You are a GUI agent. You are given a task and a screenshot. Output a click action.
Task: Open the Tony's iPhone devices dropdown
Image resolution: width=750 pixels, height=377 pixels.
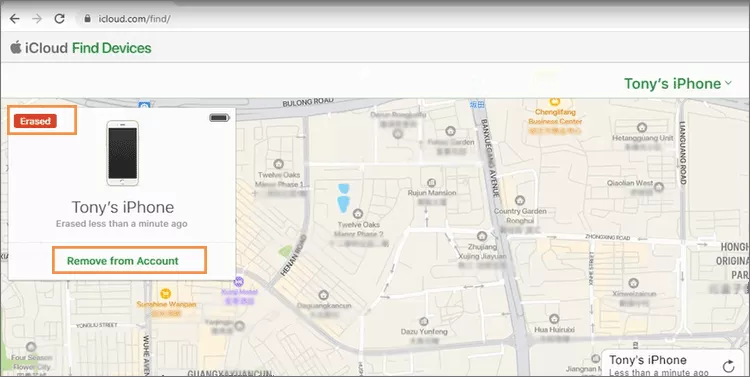point(678,84)
